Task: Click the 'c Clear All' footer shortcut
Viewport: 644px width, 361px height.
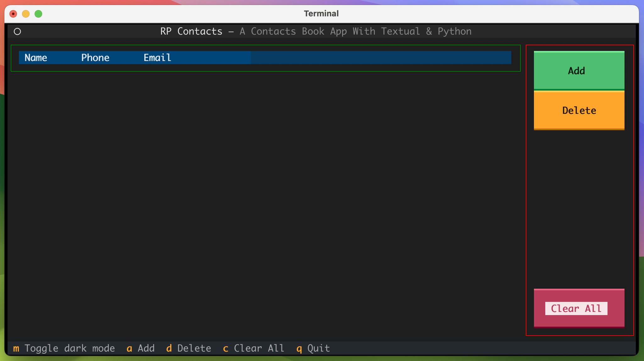Action: tap(253, 348)
